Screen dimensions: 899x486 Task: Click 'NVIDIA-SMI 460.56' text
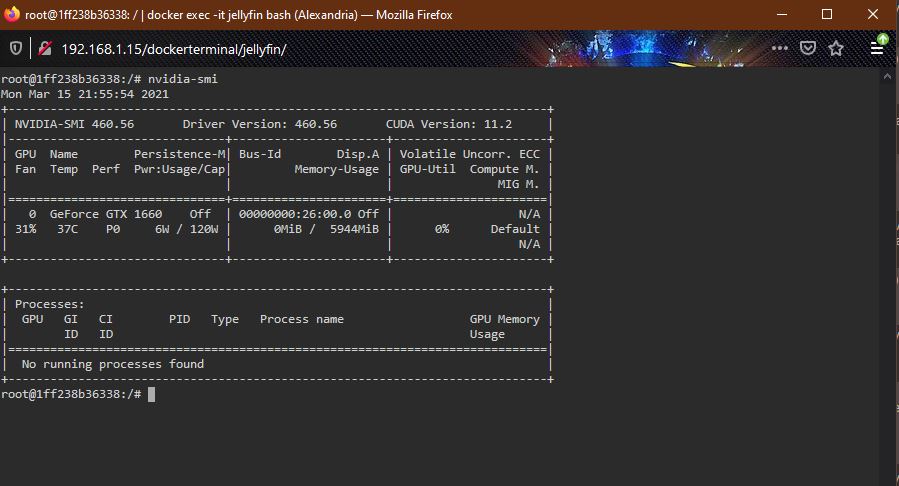coord(74,124)
